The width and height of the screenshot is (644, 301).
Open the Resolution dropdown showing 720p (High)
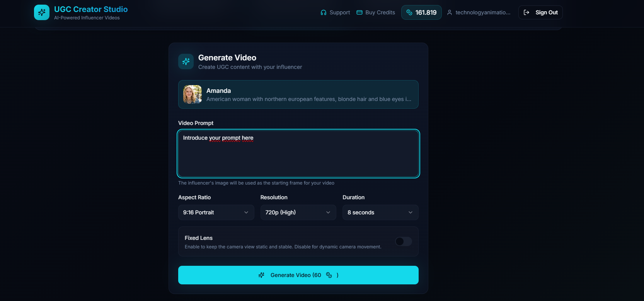click(298, 212)
